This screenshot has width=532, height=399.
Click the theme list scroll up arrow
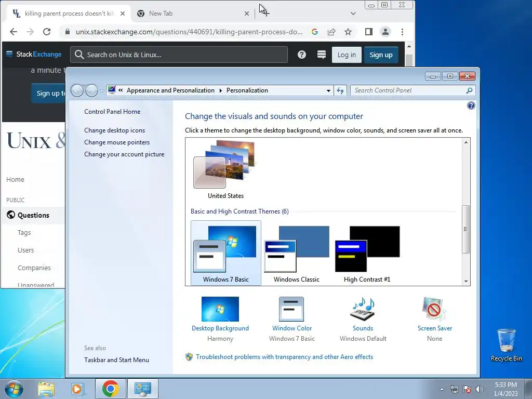coord(466,142)
